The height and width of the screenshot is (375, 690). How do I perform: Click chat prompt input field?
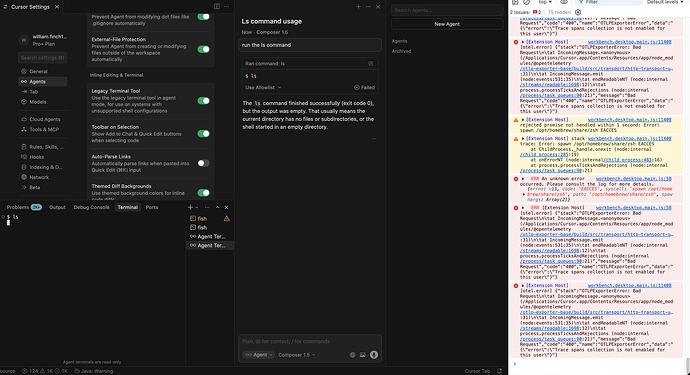(310, 342)
